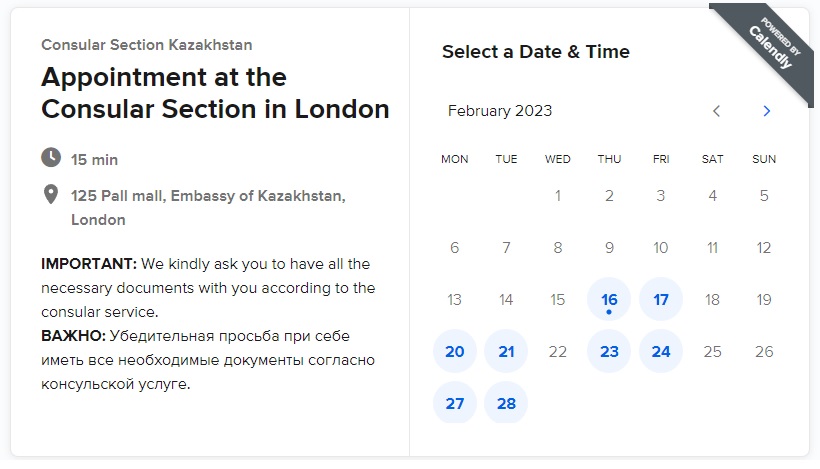Go to next month with right chevron
This screenshot has width=820, height=469.
[x=767, y=111]
